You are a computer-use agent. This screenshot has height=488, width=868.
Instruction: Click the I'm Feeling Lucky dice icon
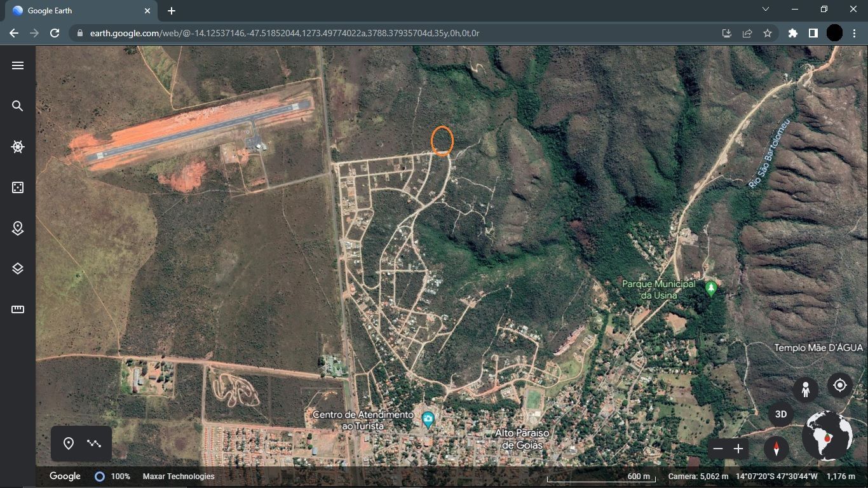18,187
